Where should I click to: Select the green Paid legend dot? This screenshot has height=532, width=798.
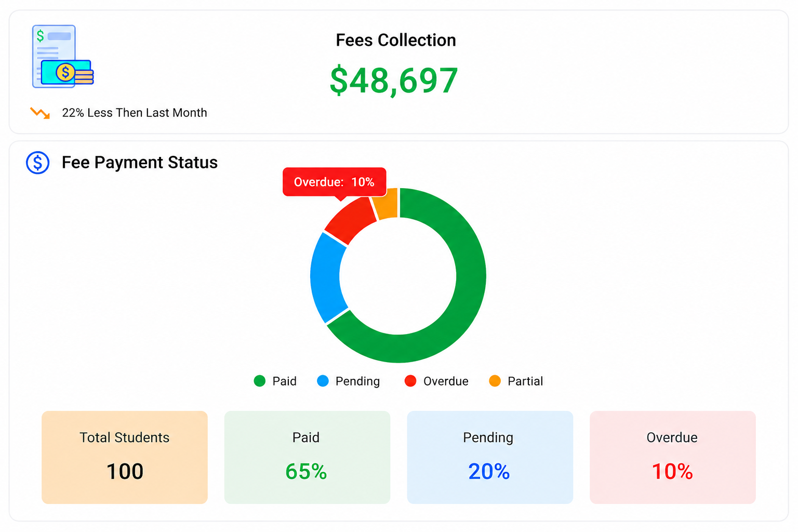point(260,381)
